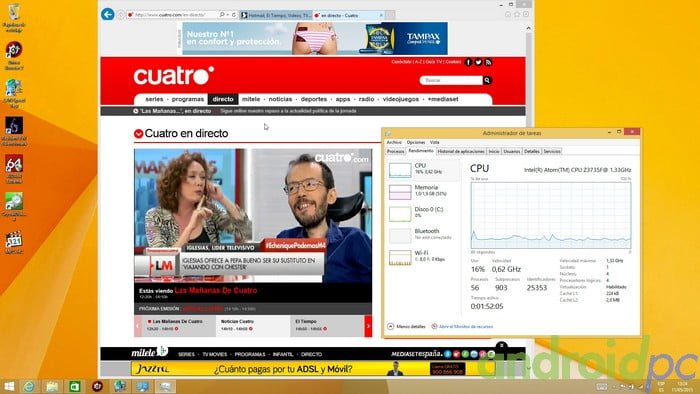Advance schedule with the red right arrow

pos(368,326)
